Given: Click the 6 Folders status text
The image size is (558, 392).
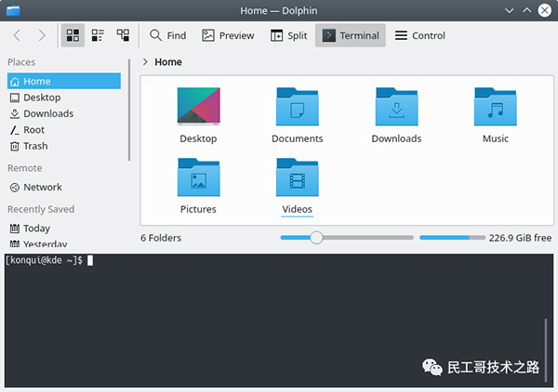Looking at the screenshot, I should [161, 238].
